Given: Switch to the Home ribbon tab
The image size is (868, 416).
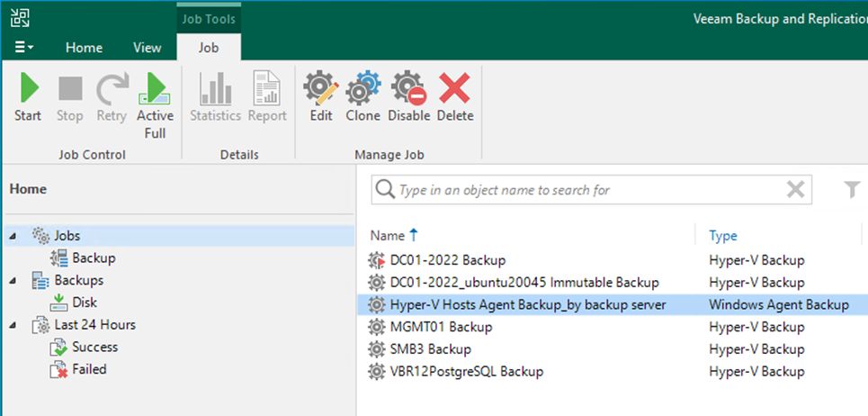Looking at the screenshot, I should click(85, 48).
